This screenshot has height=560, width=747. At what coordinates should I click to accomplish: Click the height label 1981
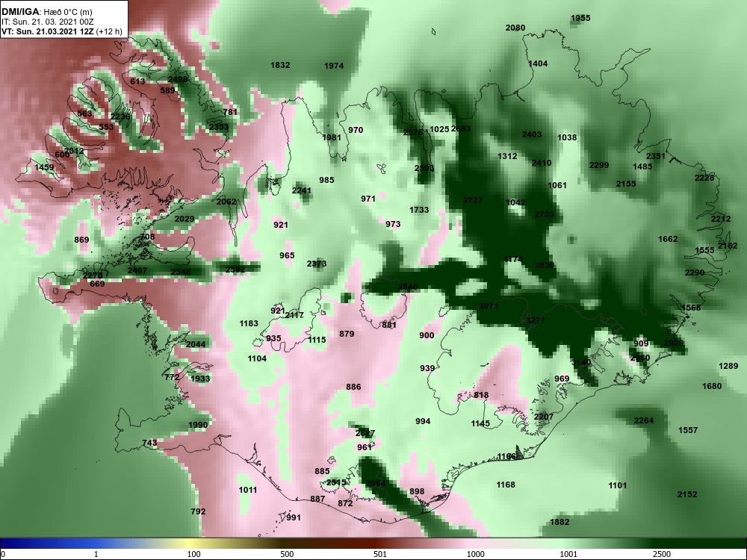pyautogui.click(x=332, y=137)
